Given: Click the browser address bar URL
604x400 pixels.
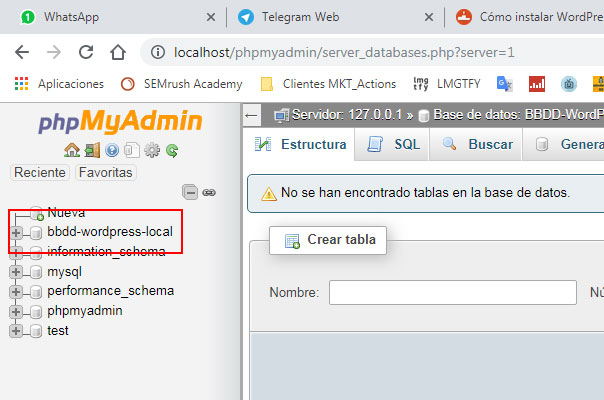Looking at the screenshot, I should pyautogui.click(x=344, y=52).
